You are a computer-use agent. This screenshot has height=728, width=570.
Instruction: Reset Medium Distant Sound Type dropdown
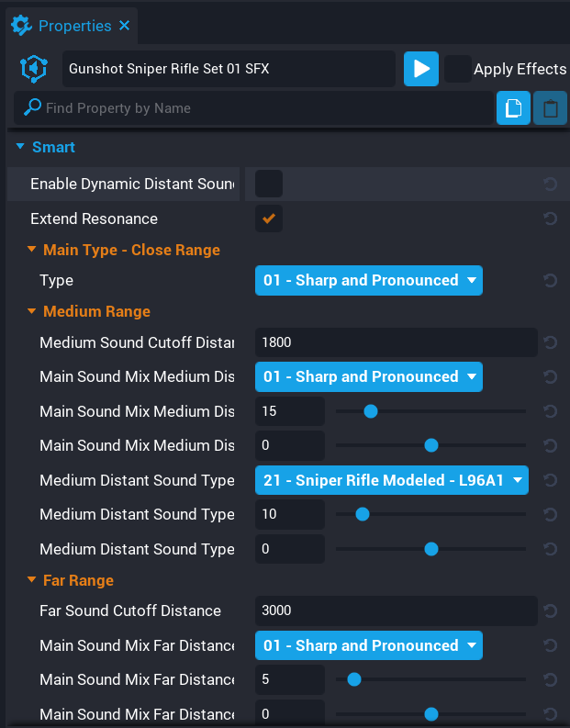550,480
